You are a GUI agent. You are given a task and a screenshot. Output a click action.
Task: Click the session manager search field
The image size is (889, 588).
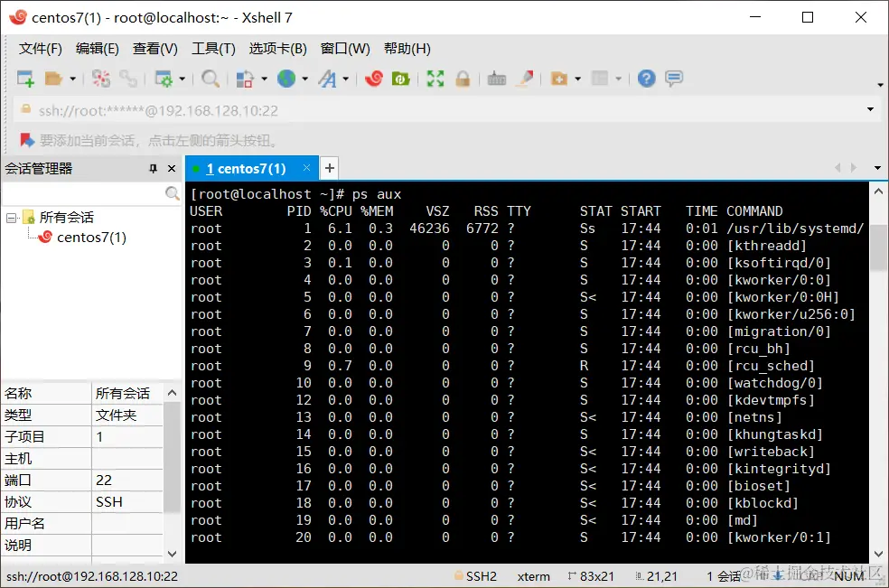coord(84,193)
